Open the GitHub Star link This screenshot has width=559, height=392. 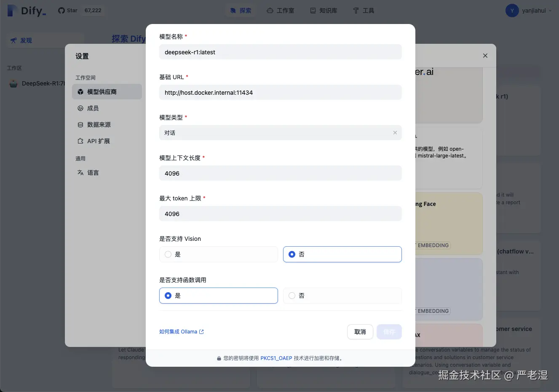click(x=68, y=11)
